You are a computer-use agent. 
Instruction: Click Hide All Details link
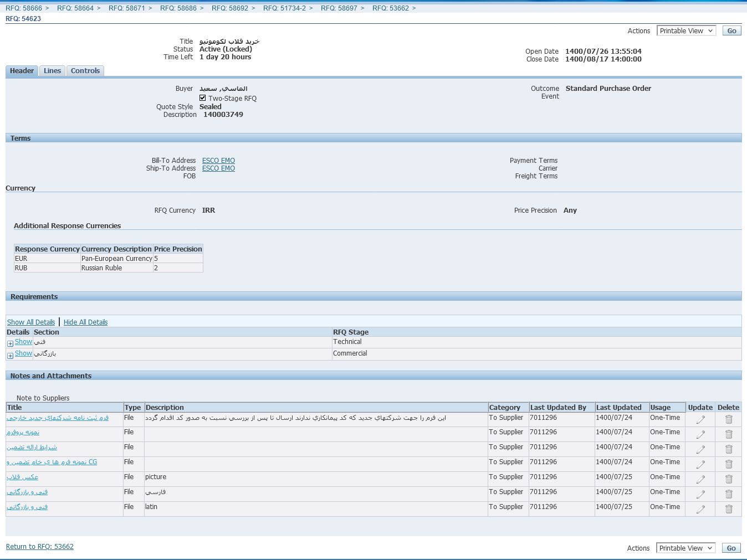point(85,322)
